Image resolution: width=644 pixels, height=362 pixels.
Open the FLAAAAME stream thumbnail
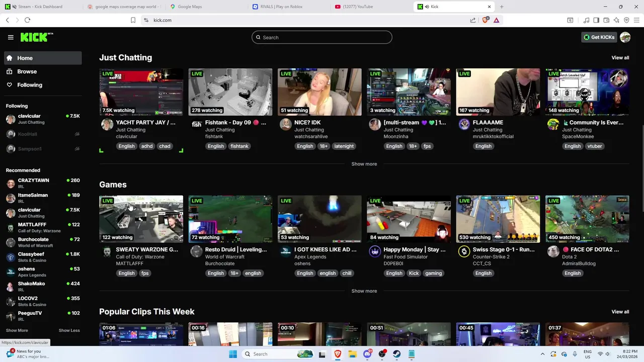(498, 92)
